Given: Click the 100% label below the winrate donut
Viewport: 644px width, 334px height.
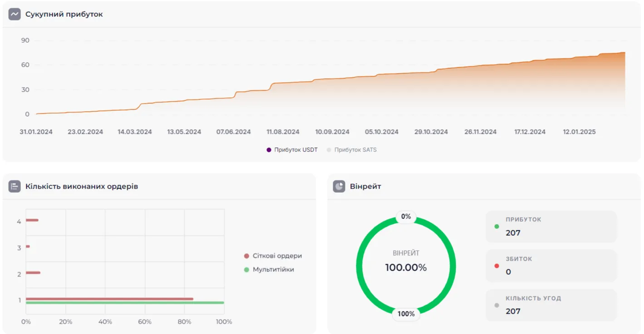Looking at the screenshot, I should [x=406, y=314].
